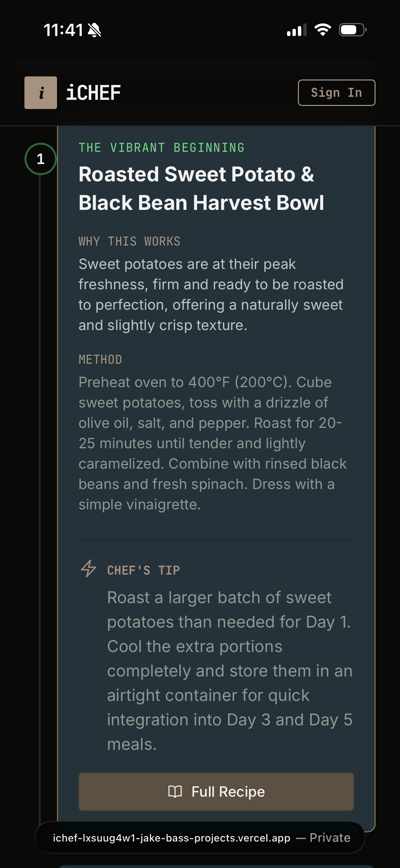
Task: Tap the iCHEF wordmark text
Action: point(94,92)
